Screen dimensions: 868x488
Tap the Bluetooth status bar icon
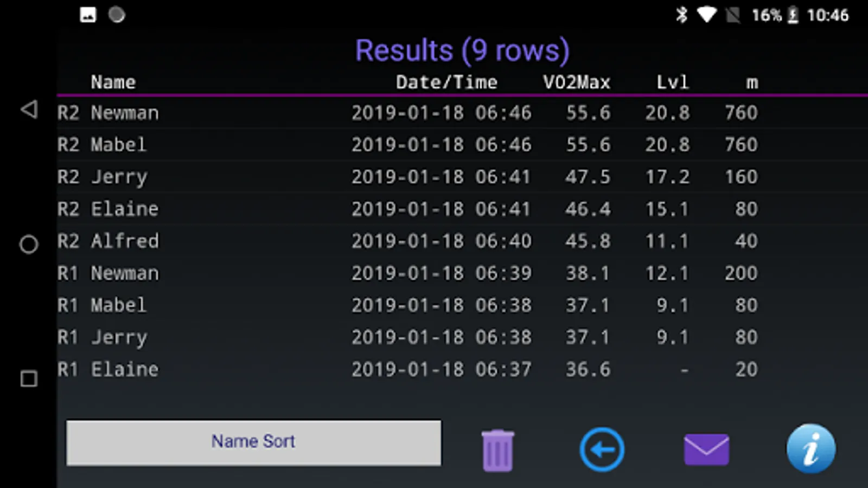point(681,15)
